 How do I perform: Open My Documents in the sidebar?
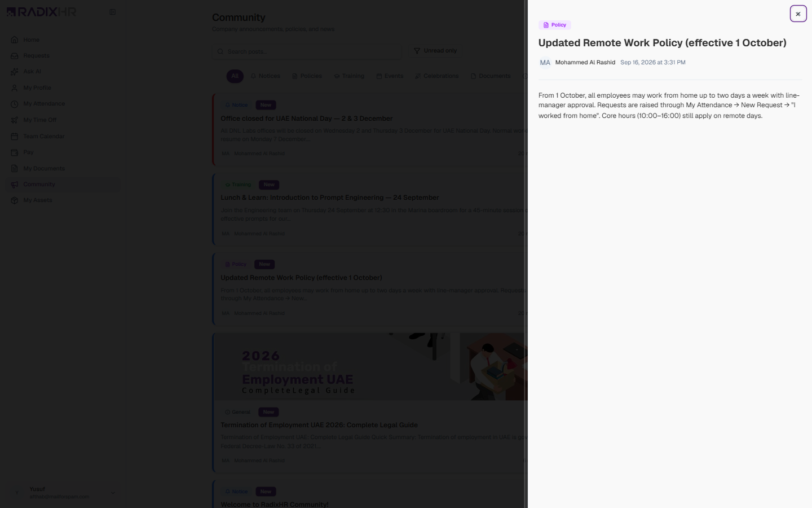pos(63,168)
